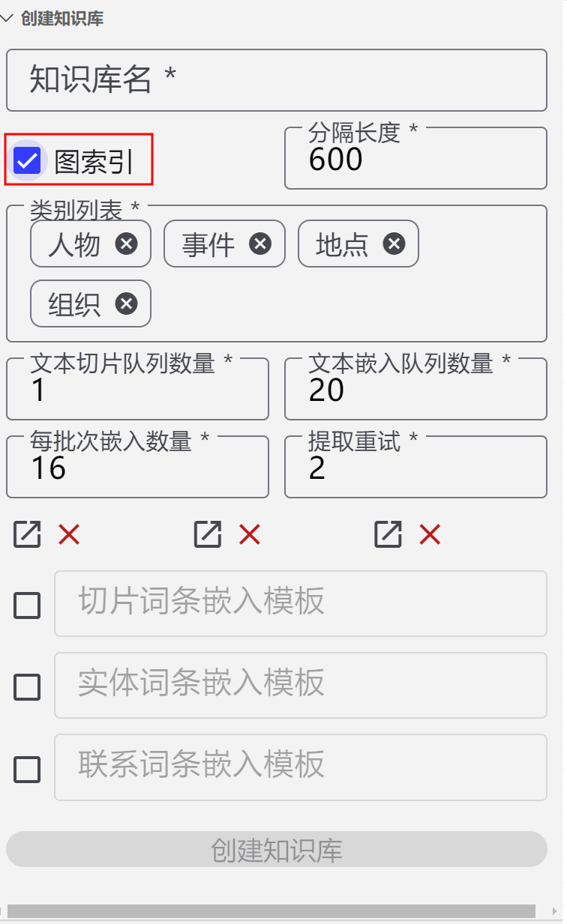Click the 提取重试 input field
Screen dimensions: 567x924
coord(415,468)
